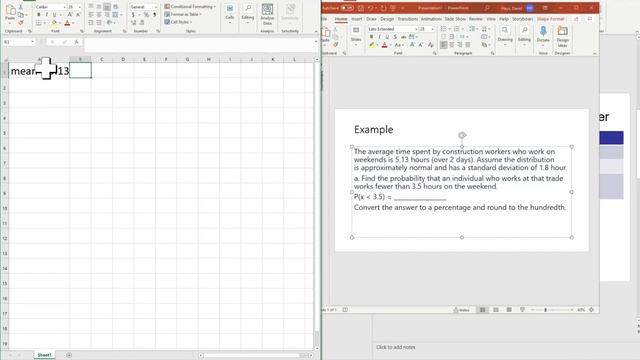
Task: Open PowerPoint Review tab
Action: click(476, 19)
